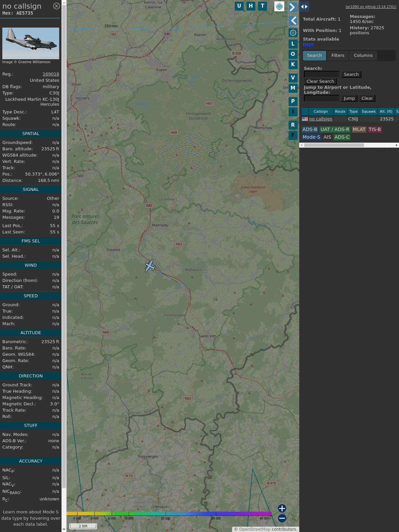Zoom in with the plus button
The width and height of the screenshot is (399, 532).
(x=282, y=508)
